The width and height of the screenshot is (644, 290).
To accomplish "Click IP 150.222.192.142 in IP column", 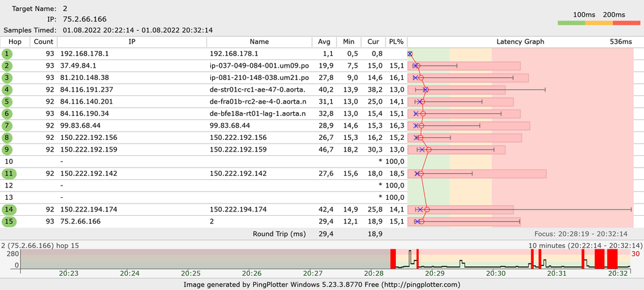I will click(89, 174).
